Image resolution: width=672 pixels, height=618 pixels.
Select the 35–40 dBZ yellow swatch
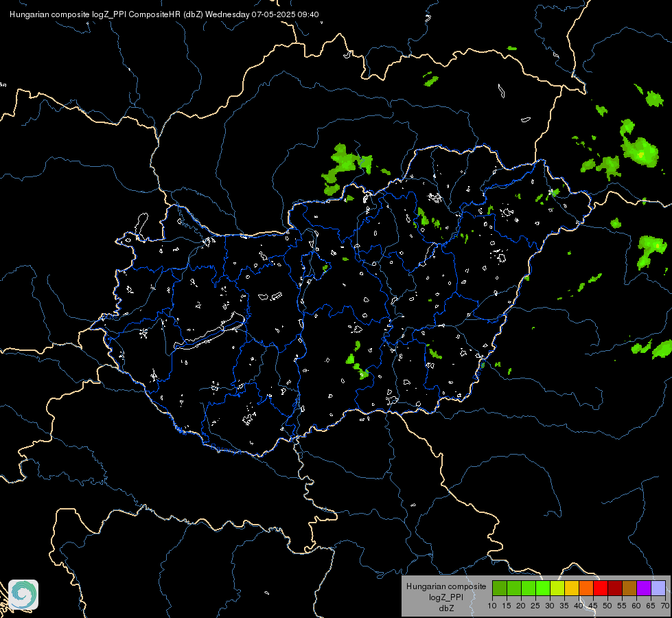pyautogui.click(x=572, y=588)
